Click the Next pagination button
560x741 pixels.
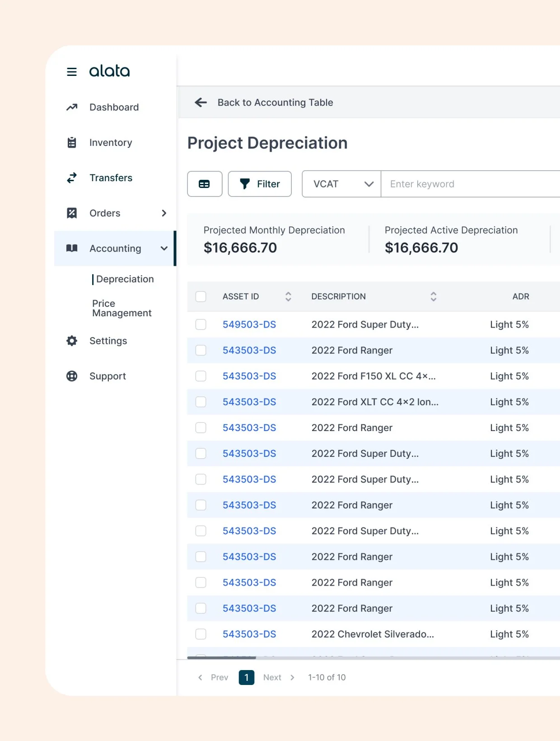(279, 677)
